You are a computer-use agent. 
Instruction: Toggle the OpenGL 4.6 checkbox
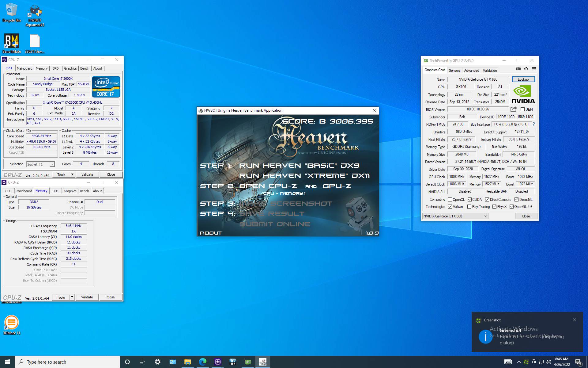click(511, 207)
